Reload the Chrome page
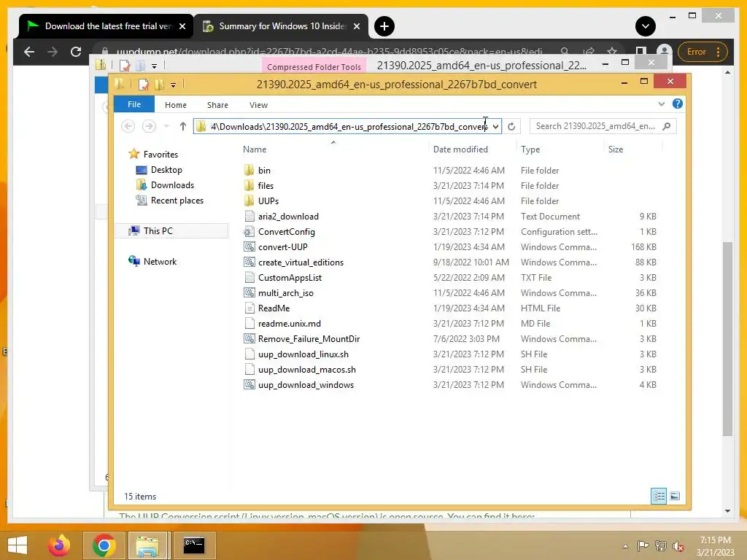 pos(76,52)
